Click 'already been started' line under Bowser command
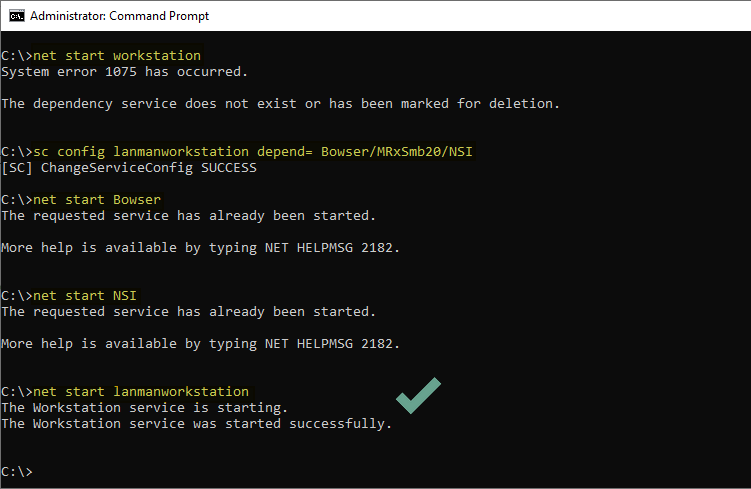 point(188,216)
